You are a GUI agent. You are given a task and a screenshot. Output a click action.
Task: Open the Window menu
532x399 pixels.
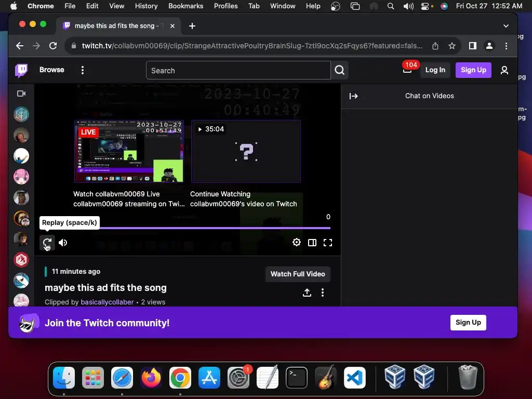[x=283, y=6]
